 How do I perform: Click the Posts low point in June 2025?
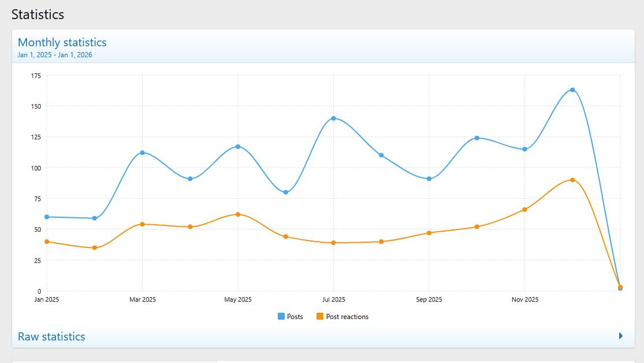(285, 192)
